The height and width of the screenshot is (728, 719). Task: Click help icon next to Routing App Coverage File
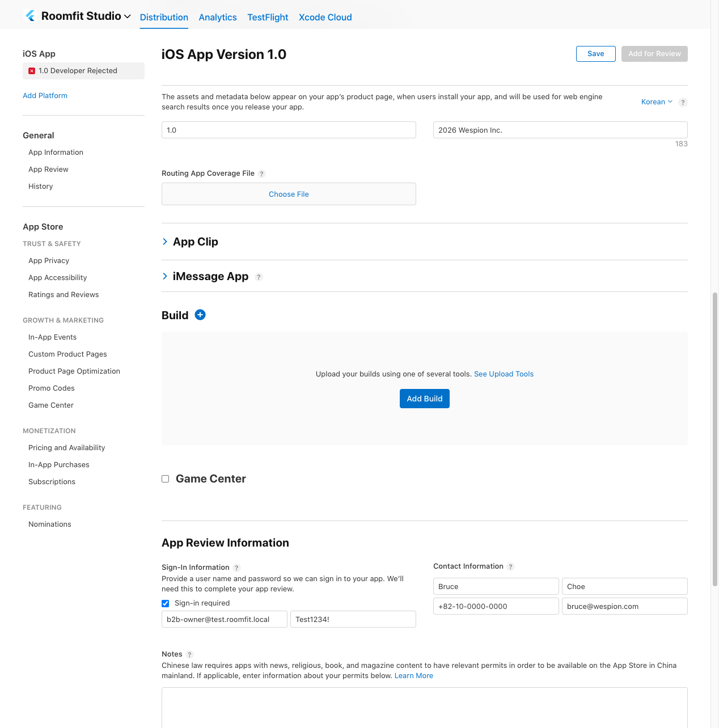coord(261,174)
